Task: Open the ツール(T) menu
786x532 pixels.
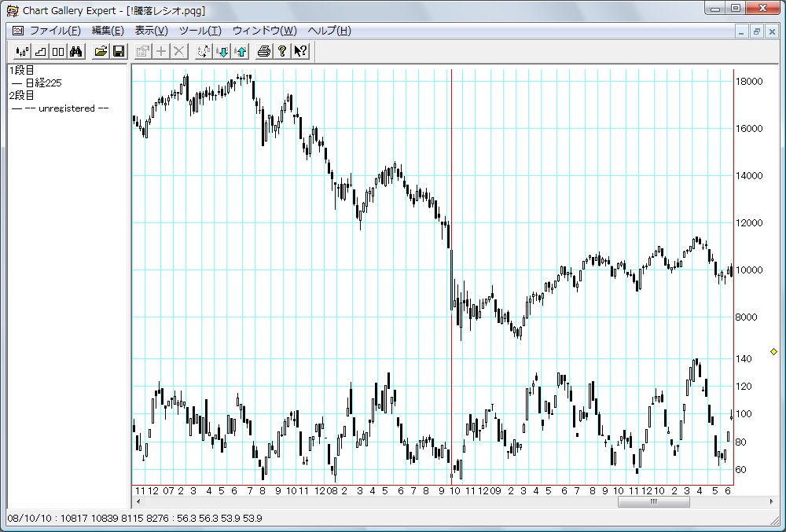Action: click(200, 31)
